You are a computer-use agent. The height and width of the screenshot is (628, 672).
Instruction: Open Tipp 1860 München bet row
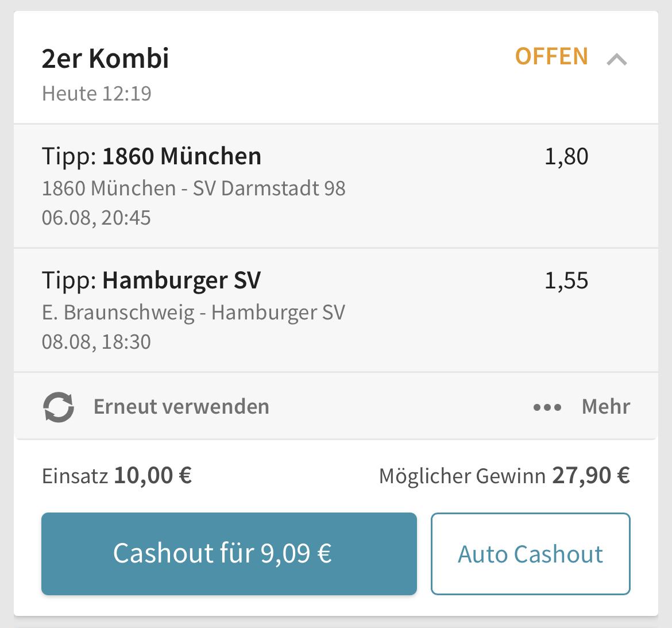tap(336, 186)
